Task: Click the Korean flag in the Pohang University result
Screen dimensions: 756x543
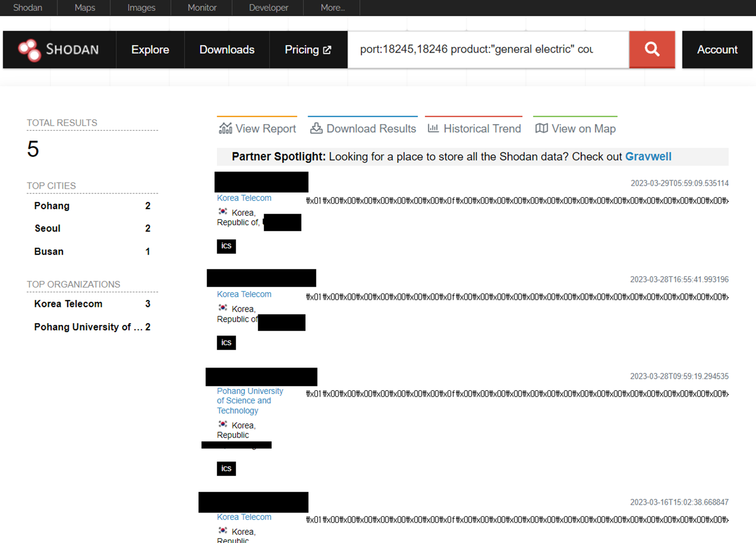Action: click(223, 424)
